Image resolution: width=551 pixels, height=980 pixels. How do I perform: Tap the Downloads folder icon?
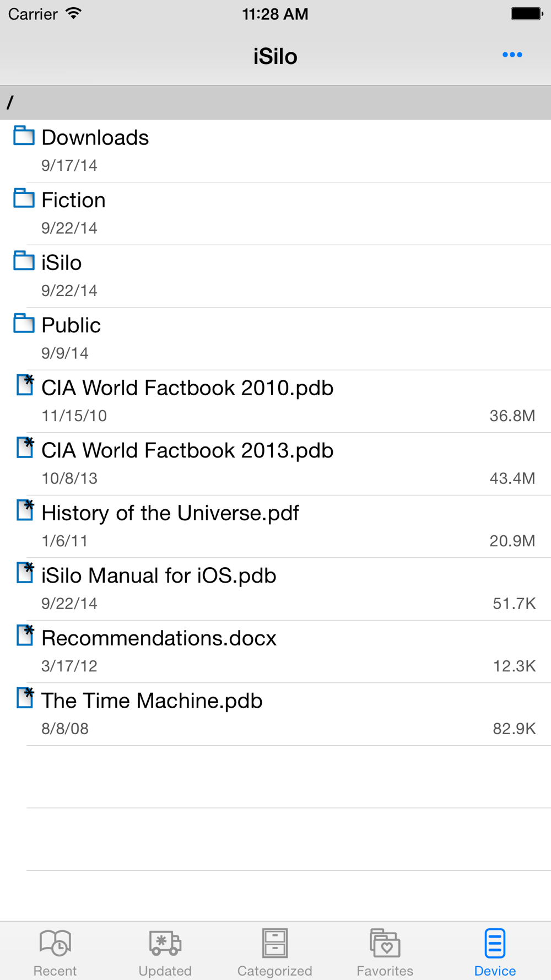24,136
